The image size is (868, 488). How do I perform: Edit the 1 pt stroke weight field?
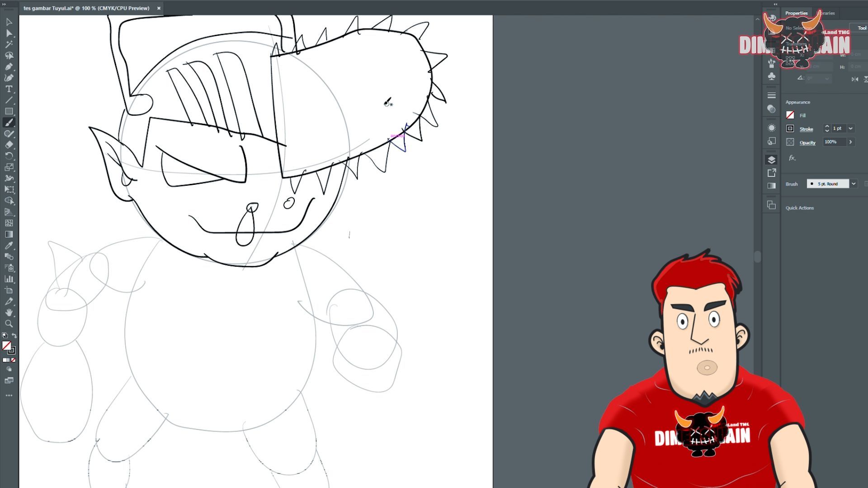pos(839,128)
